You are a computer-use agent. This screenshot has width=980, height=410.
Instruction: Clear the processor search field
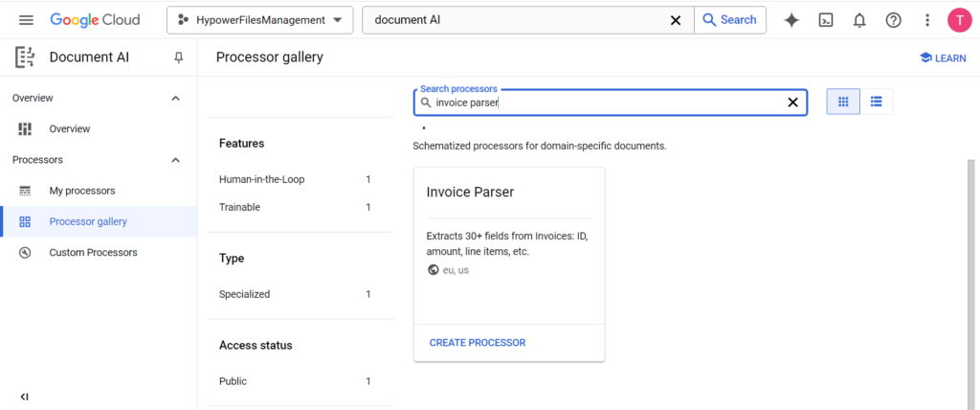click(x=792, y=102)
